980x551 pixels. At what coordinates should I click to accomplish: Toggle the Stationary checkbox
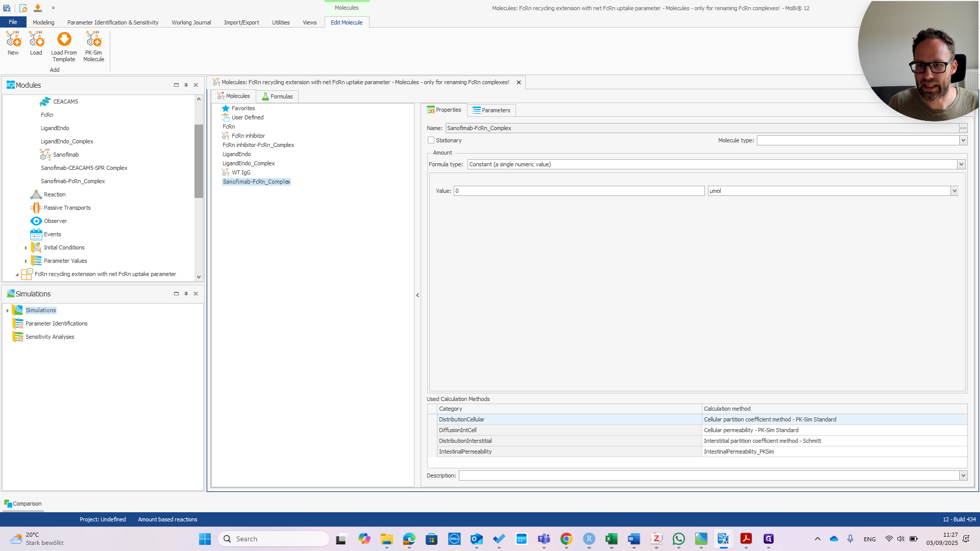[x=431, y=140]
